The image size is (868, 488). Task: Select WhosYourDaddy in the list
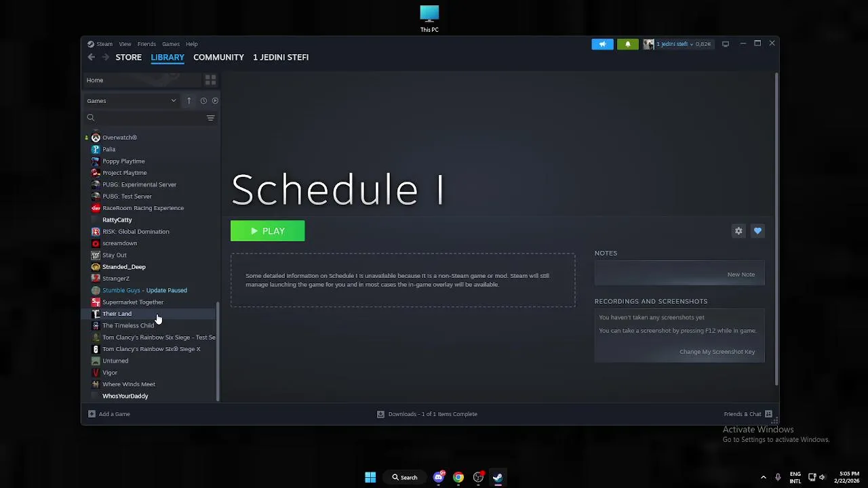(x=125, y=396)
